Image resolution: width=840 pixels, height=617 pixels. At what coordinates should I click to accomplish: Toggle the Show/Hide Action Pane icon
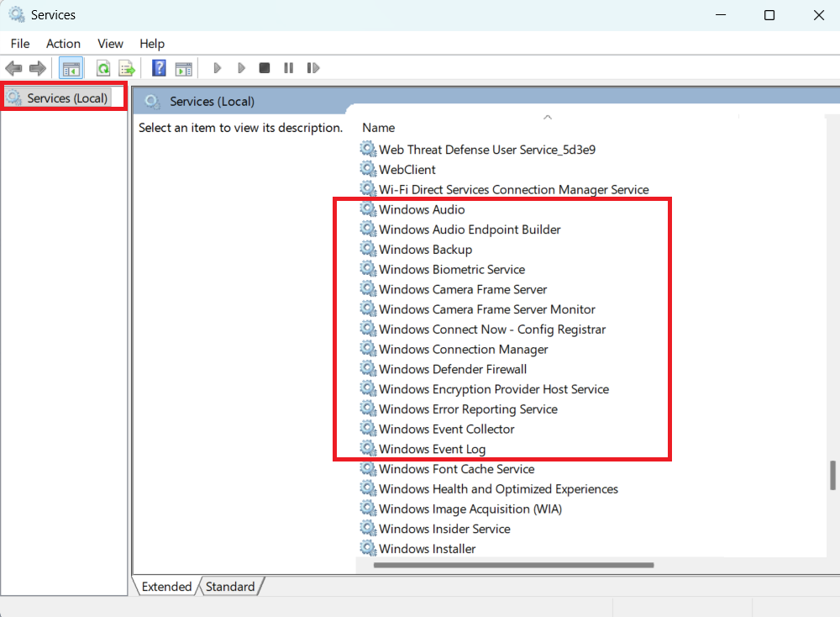(183, 68)
